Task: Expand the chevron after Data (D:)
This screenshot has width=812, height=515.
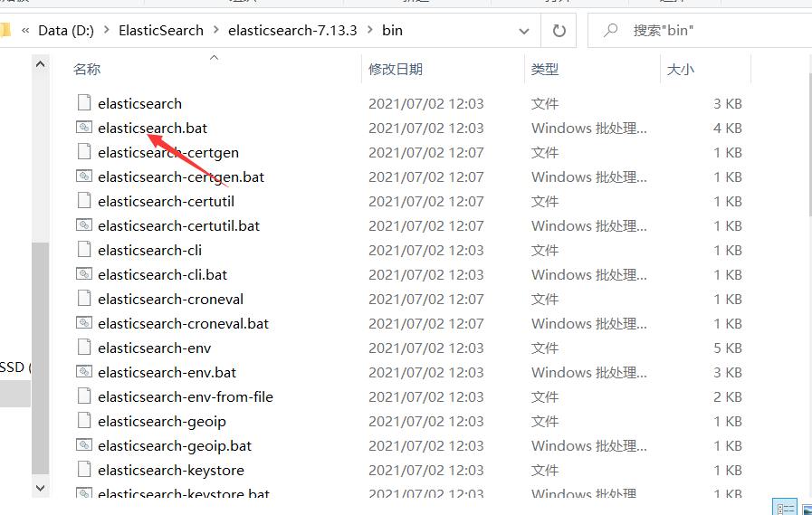Action: point(107,30)
